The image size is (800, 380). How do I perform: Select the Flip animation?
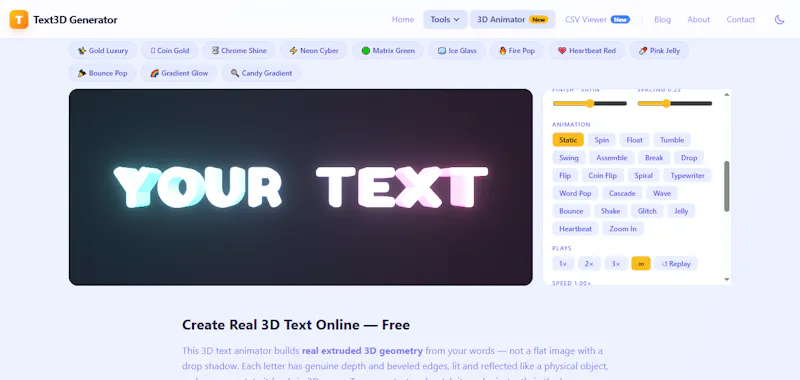[x=565, y=175]
